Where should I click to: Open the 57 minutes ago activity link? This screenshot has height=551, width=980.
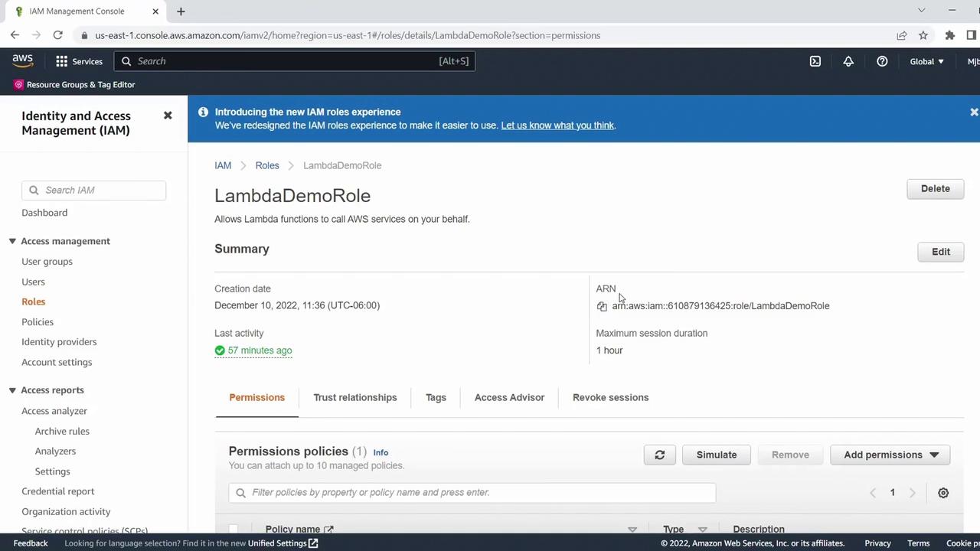coord(260,350)
